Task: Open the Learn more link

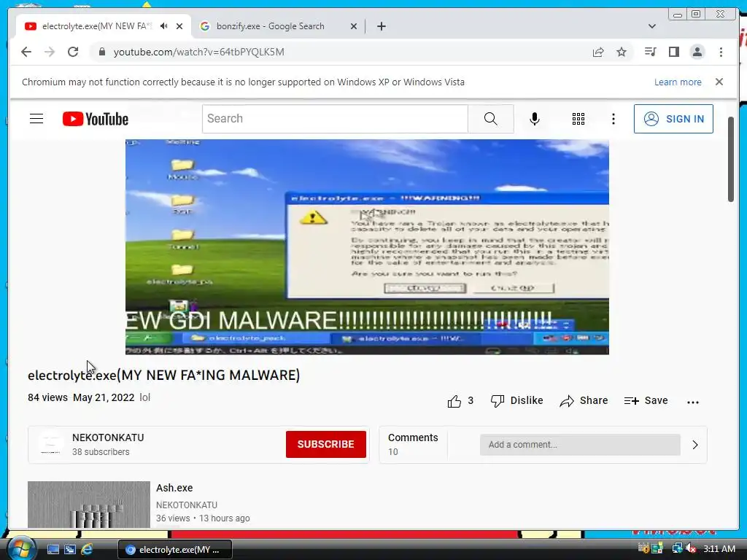Action: [x=678, y=82]
